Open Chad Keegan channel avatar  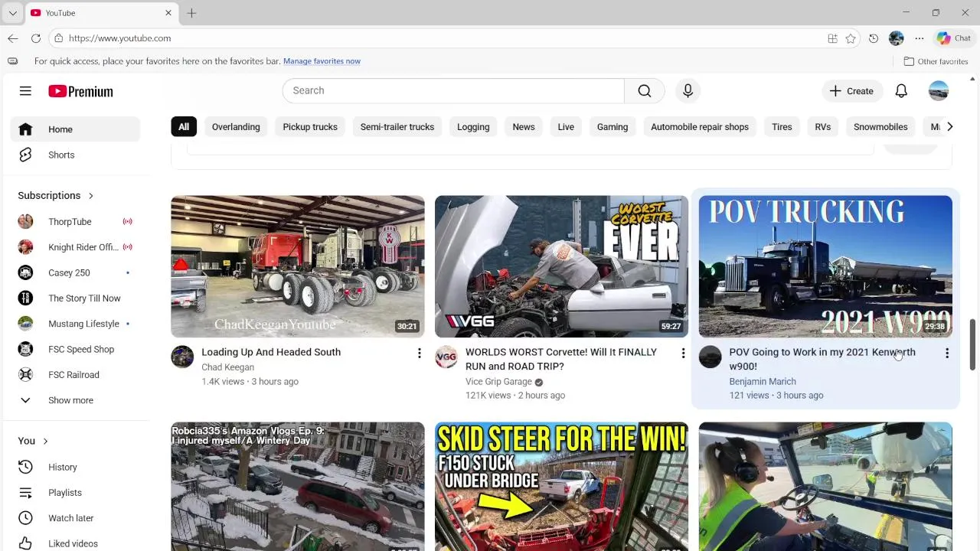[x=182, y=357]
